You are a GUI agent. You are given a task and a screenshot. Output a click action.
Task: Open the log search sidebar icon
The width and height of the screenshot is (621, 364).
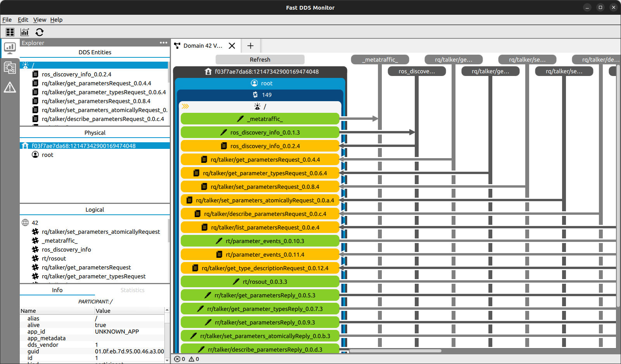pyautogui.click(x=10, y=67)
